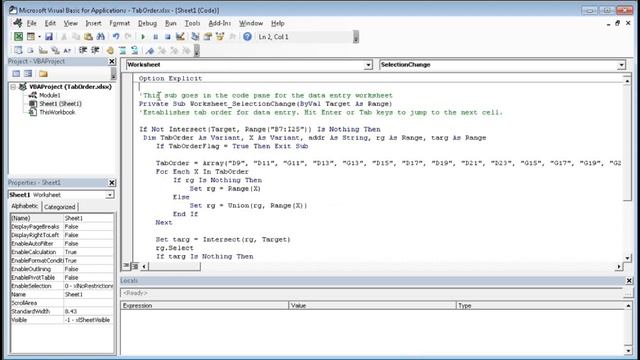Image resolution: width=640 pixels, height=360 pixels.
Task: Open the Insert UserForm dropdown arrow
Action: [x=40, y=37]
